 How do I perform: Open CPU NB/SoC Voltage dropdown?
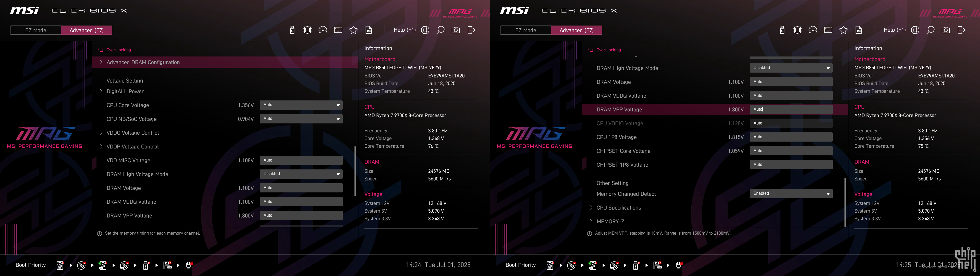[x=301, y=119]
